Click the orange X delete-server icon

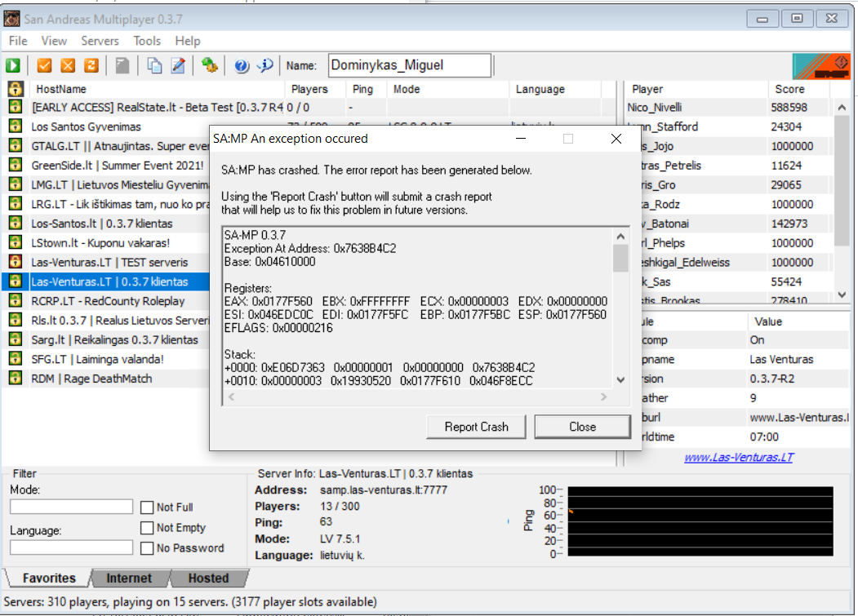tap(68, 65)
